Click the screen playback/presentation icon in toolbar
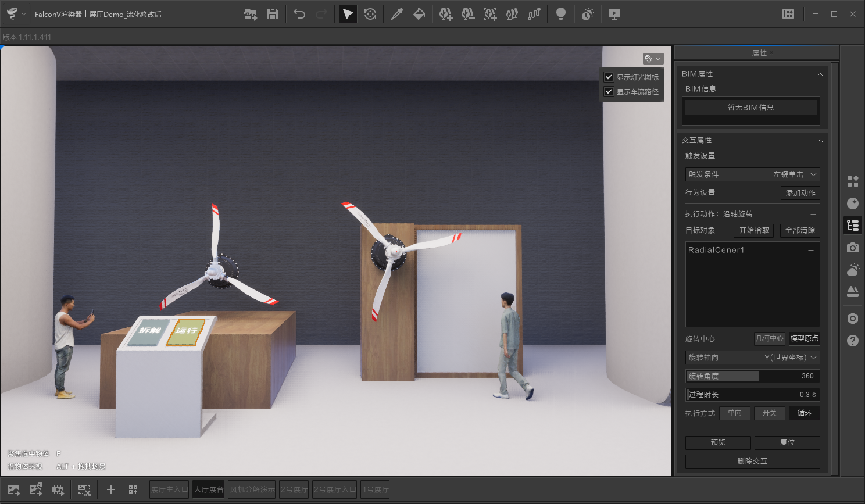Image resolution: width=865 pixels, height=504 pixels. click(x=614, y=13)
